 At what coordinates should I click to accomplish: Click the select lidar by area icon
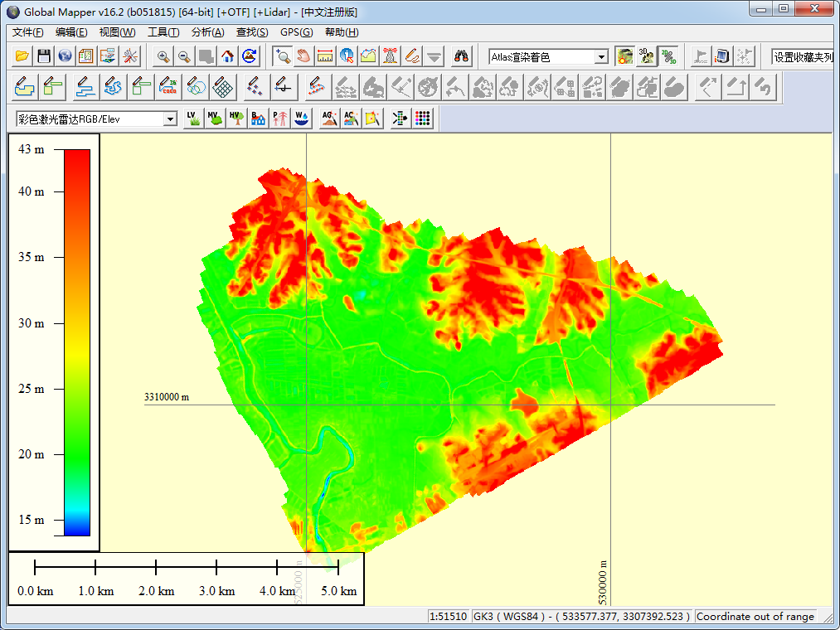click(373, 119)
